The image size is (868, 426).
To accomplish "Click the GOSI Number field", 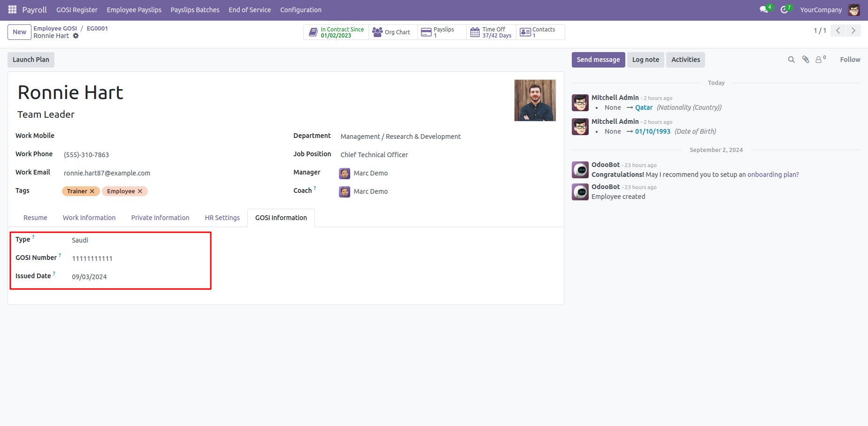I will click(92, 259).
